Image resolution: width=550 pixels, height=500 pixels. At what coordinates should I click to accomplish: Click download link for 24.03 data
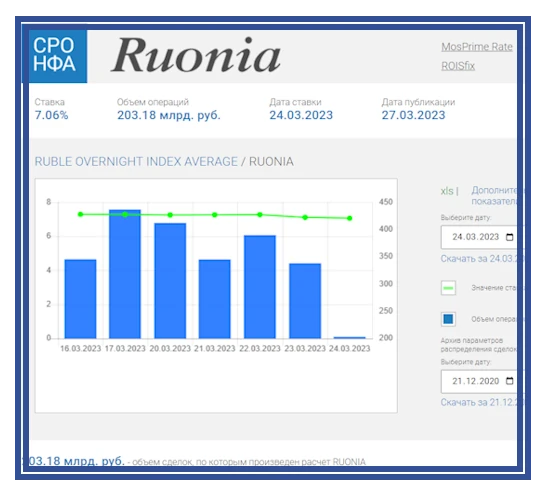click(x=479, y=259)
